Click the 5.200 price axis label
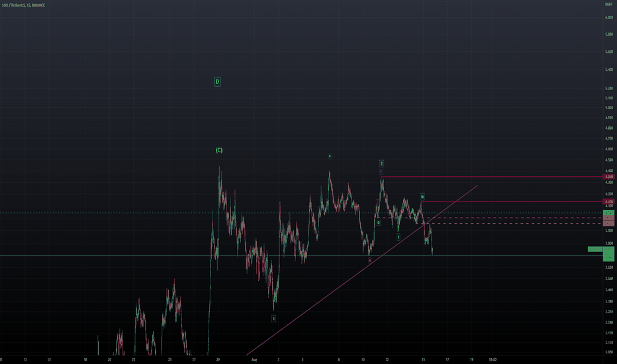 pos(609,88)
